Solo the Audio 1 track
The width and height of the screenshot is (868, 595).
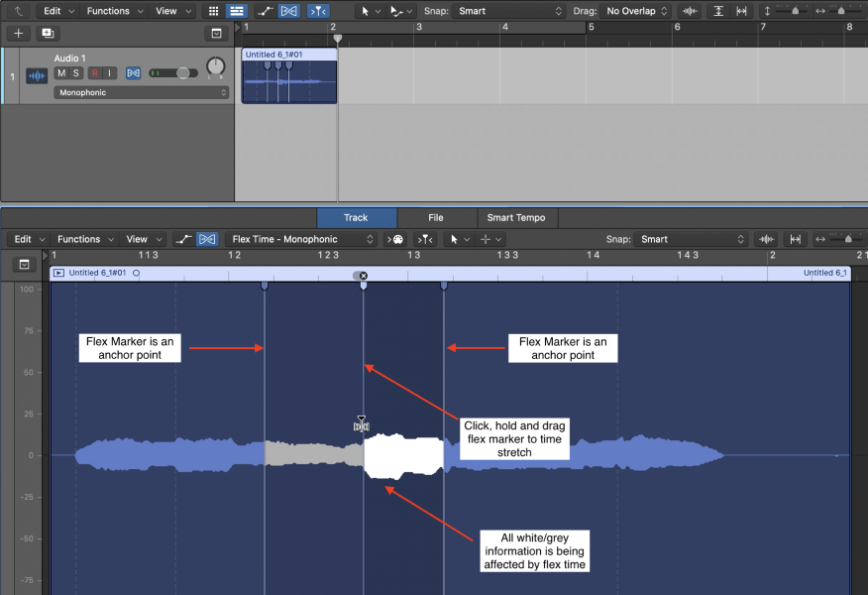tap(76, 73)
